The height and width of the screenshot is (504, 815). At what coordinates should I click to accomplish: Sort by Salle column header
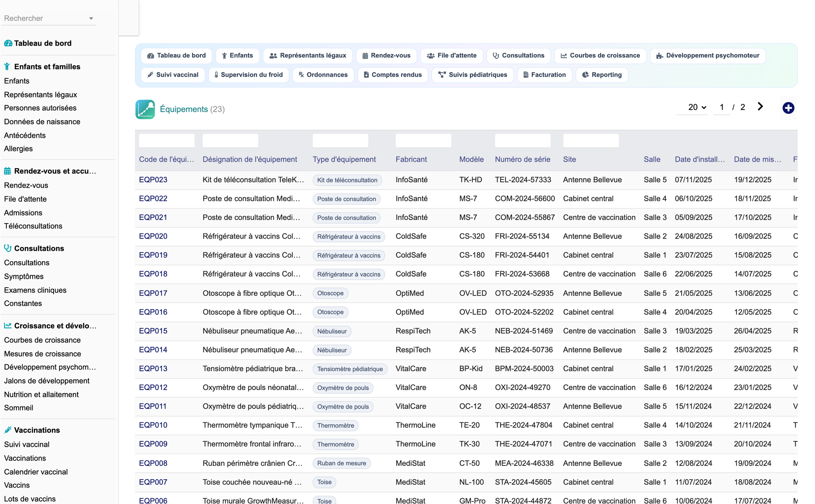coord(652,159)
